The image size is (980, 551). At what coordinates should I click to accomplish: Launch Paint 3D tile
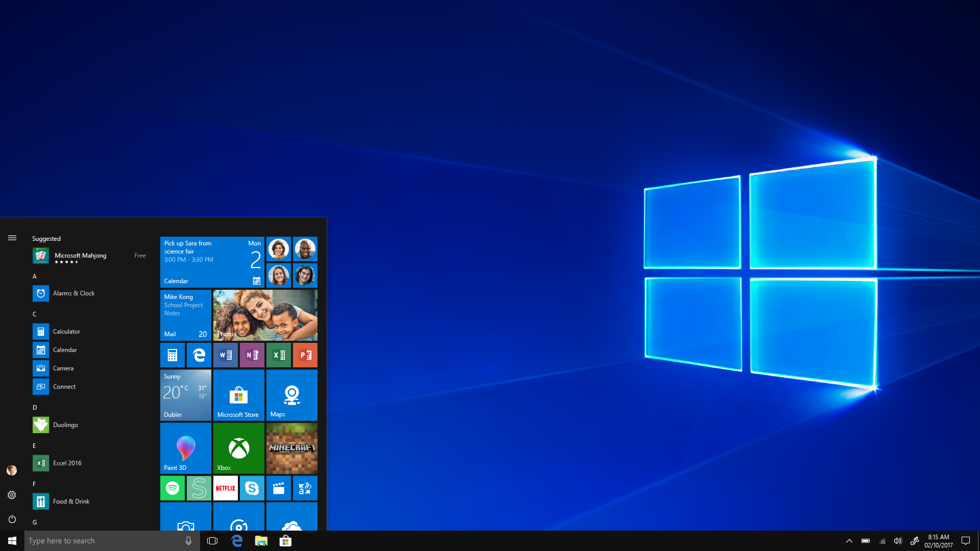coord(186,448)
